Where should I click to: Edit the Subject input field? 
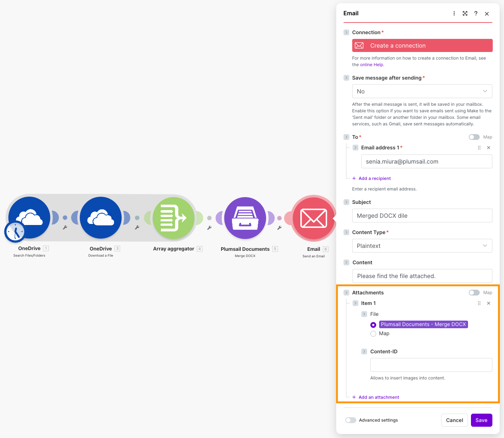422,216
